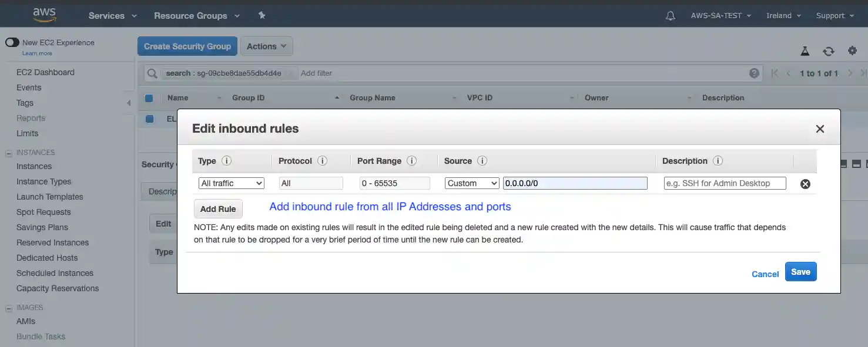
Task: Collapse the IMAGES section
Action: [9, 308]
